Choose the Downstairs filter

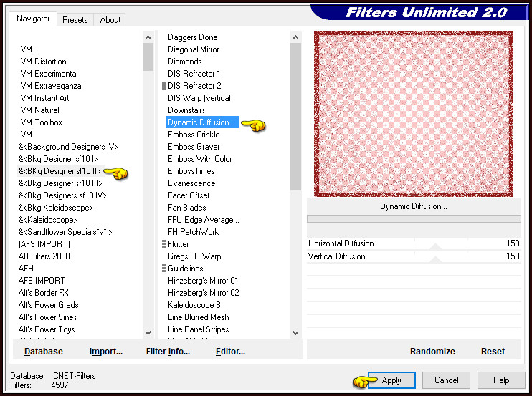click(186, 110)
